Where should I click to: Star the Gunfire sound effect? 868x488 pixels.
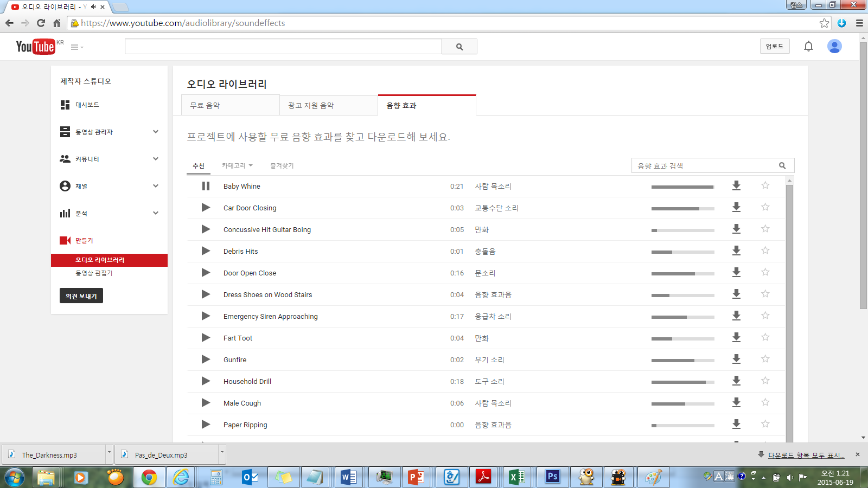point(765,359)
